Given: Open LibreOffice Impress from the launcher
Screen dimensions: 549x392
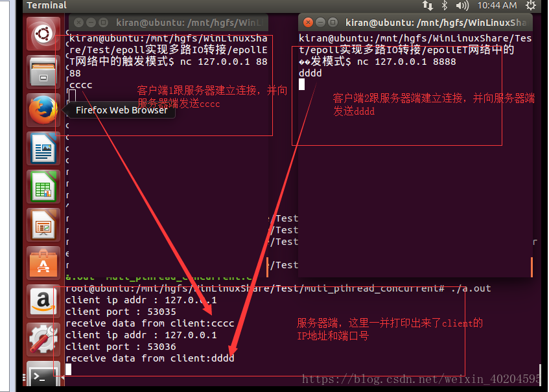Looking at the screenshot, I should coord(43,225).
